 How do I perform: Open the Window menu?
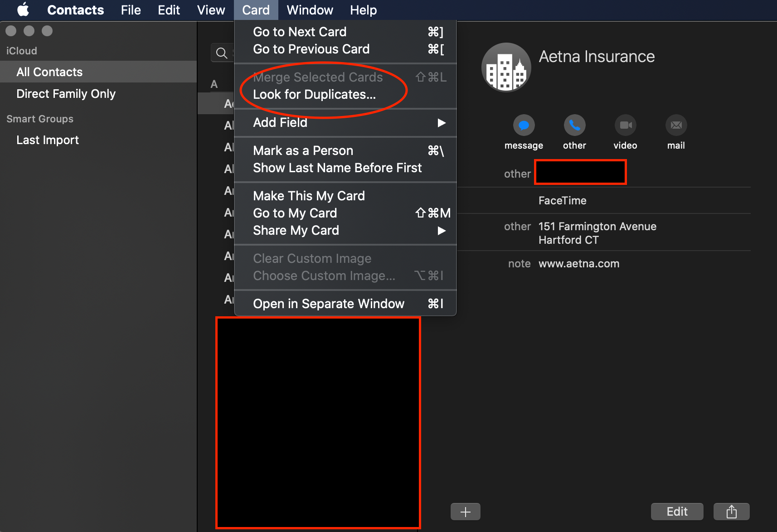[310, 10]
